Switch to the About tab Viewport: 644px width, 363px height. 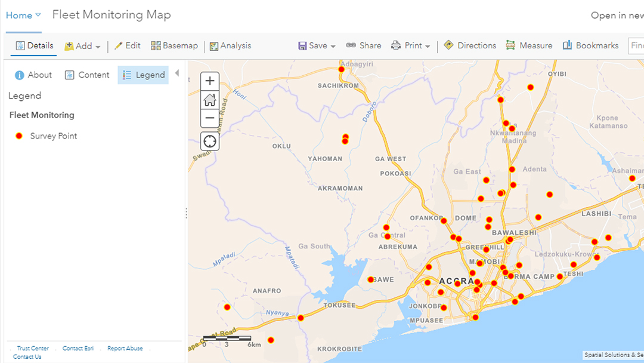pos(33,75)
